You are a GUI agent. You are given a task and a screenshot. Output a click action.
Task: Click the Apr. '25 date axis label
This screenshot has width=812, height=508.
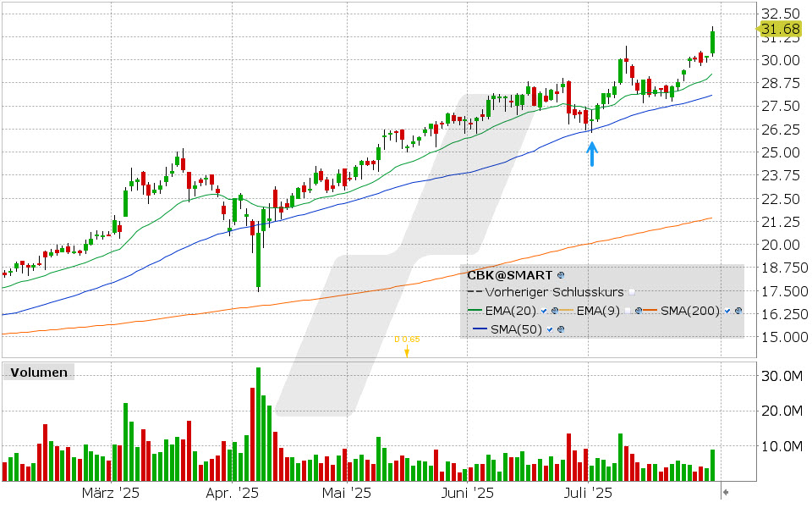pos(232,493)
